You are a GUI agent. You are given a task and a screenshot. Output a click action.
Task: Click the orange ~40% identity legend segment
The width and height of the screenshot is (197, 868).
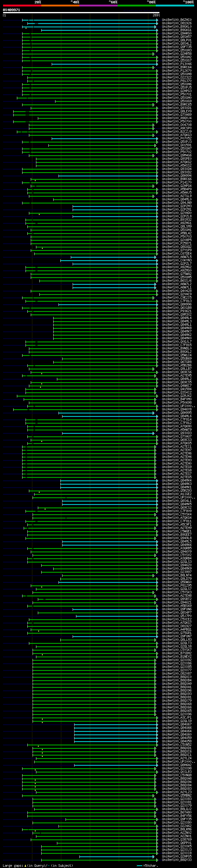(60, 6)
